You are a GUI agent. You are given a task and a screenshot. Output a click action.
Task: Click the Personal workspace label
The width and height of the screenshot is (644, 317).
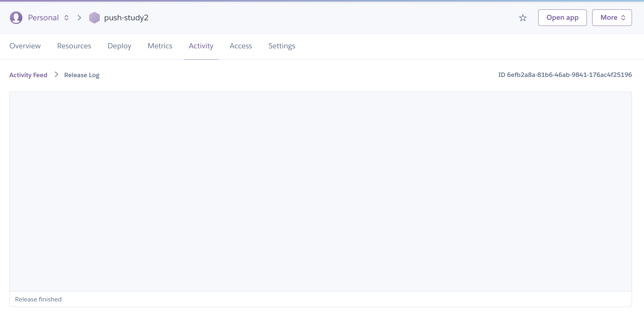(43, 18)
